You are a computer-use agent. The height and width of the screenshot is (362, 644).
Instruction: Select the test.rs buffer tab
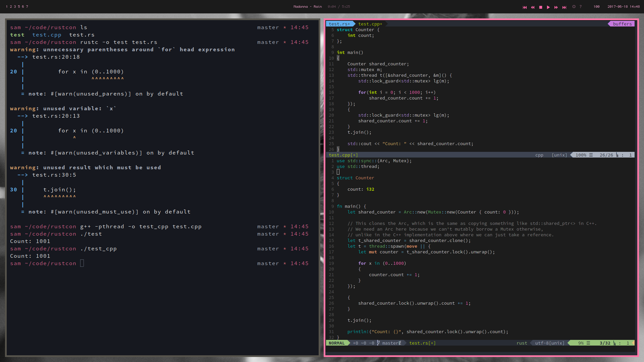pos(339,24)
